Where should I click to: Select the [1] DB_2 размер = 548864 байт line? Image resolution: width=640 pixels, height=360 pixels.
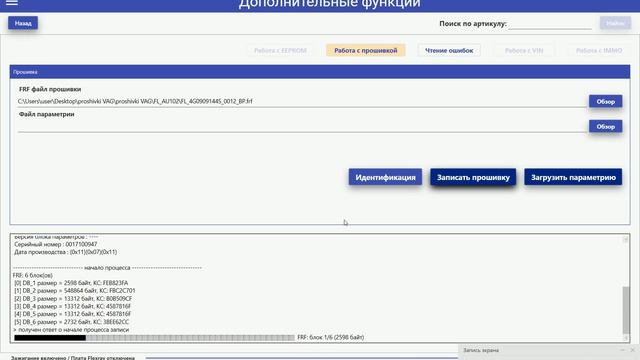75,291
